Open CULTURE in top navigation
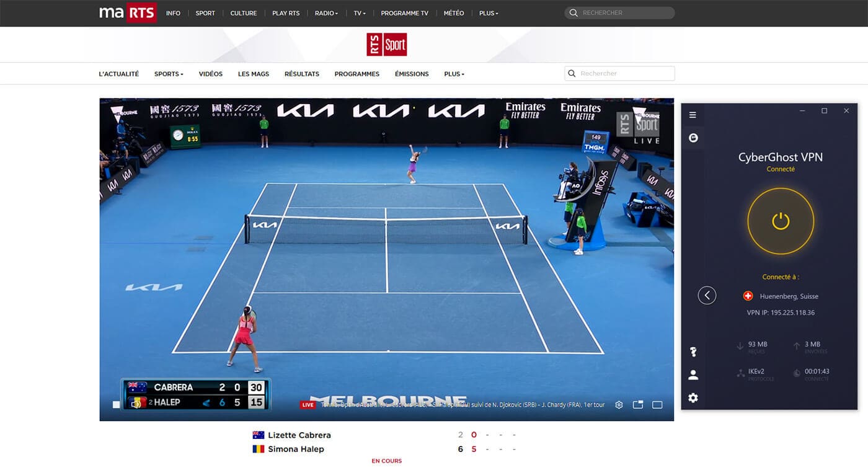Viewport: 868px width, 470px height. [x=244, y=13]
